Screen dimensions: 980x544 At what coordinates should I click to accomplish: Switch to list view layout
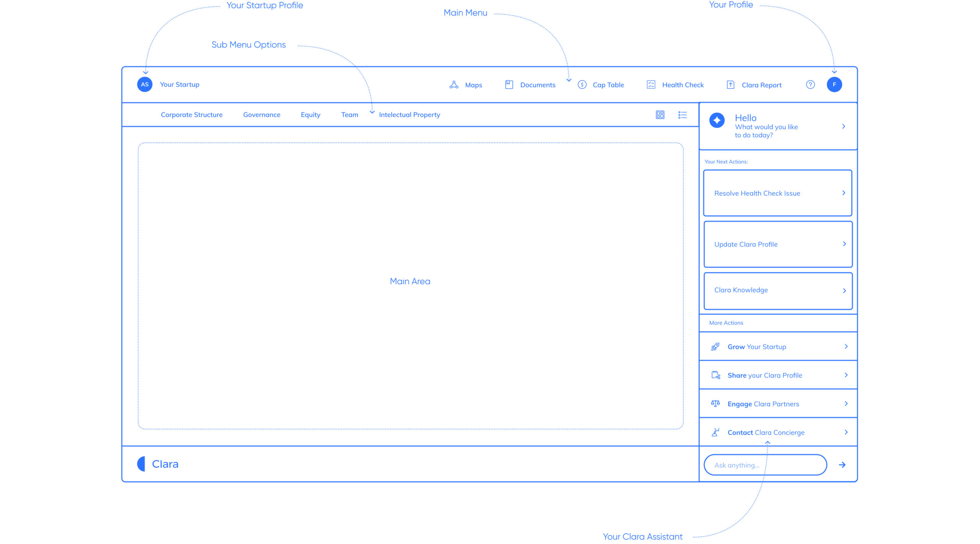point(682,115)
